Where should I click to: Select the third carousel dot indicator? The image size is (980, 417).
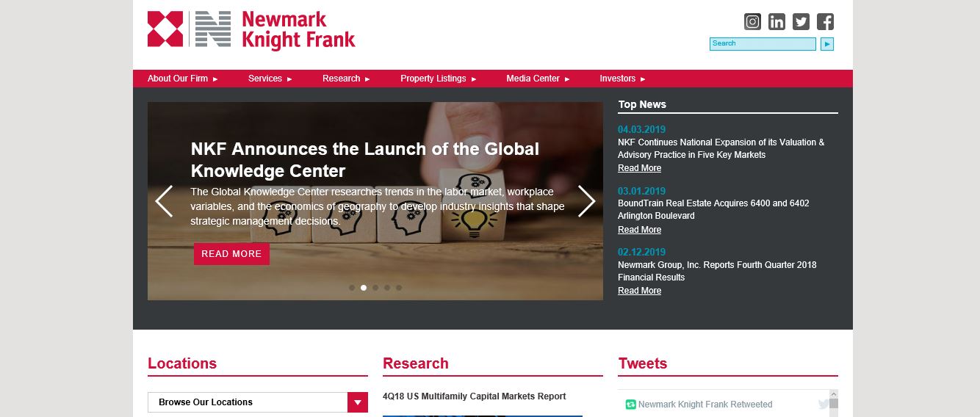[x=375, y=288]
